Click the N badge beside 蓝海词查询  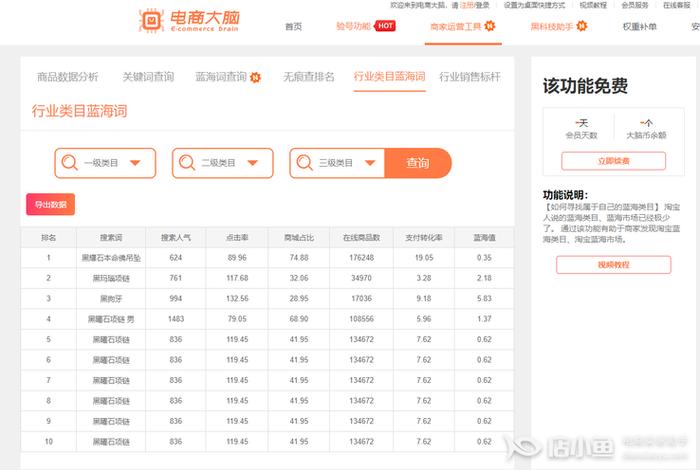pyautogui.click(x=255, y=77)
